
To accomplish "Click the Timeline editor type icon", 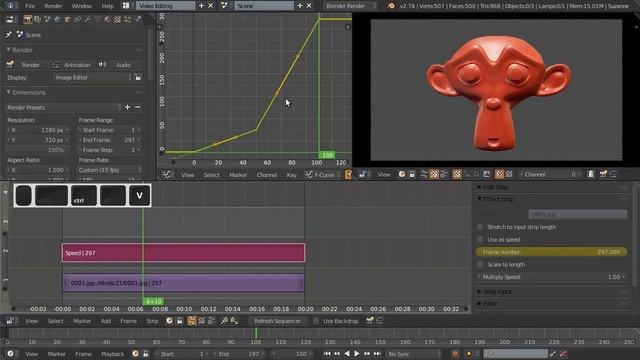I will point(10,354).
